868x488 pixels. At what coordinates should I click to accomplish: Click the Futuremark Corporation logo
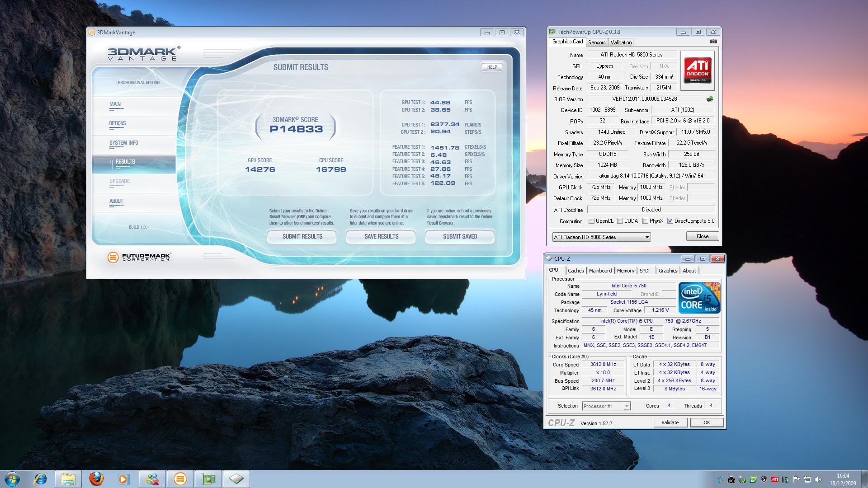click(x=139, y=257)
